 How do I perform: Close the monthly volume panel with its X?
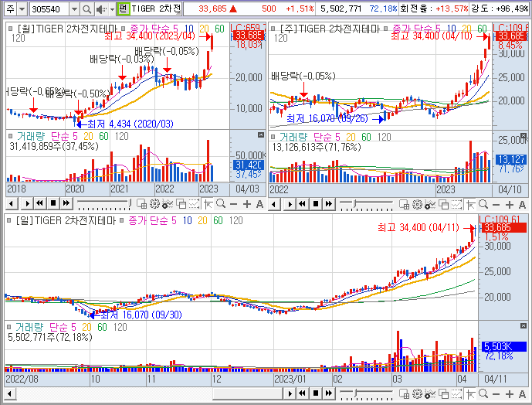tap(260, 135)
